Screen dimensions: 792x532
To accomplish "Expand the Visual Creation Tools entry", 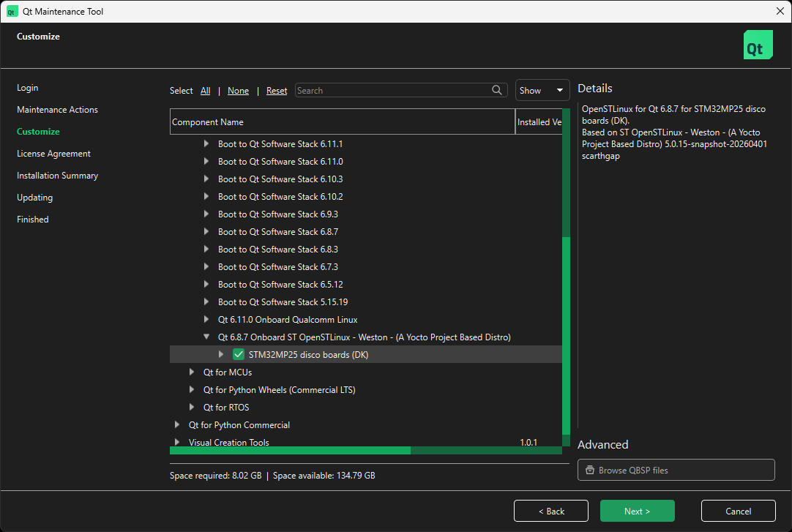I will (x=177, y=442).
